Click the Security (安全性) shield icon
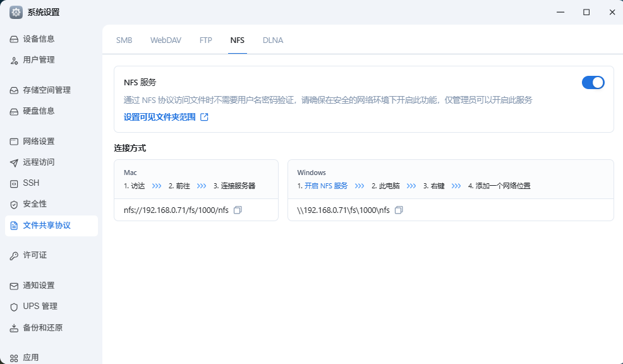 (14, 204)
